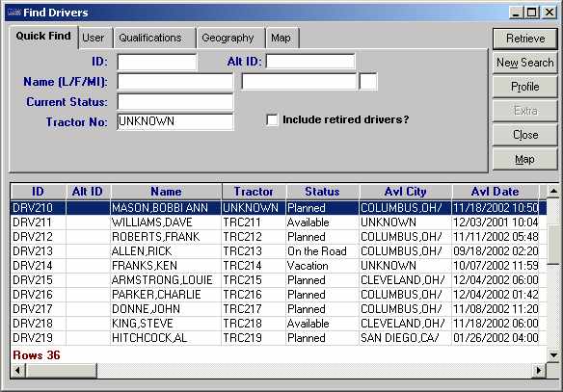Sort by the ID column header
The height and width of the screenshot is (392, 563).
click(38, 192)
